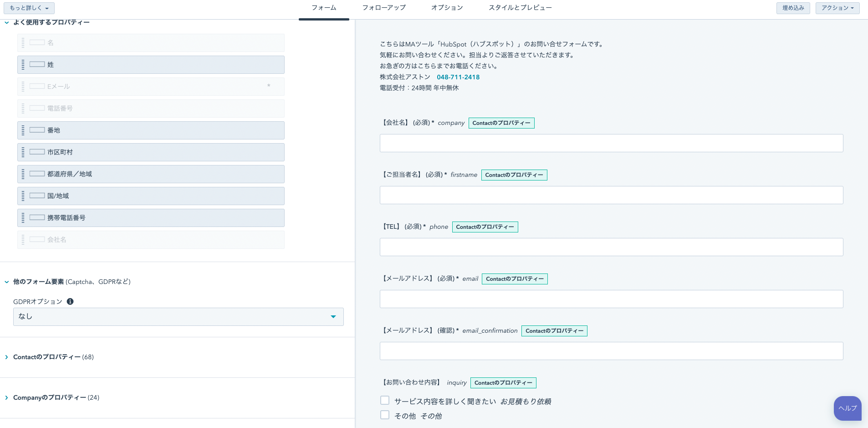This screenshot has height=428, width=868.
Task: Click the 電話受付:24時間 年中無休 text
Action: pos(419,88)
